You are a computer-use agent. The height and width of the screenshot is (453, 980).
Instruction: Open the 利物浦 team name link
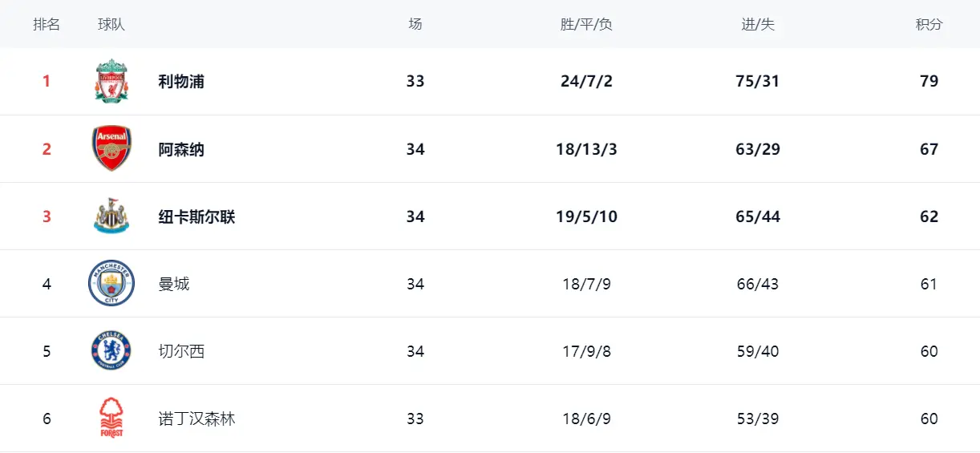click(x=181, y=81)
